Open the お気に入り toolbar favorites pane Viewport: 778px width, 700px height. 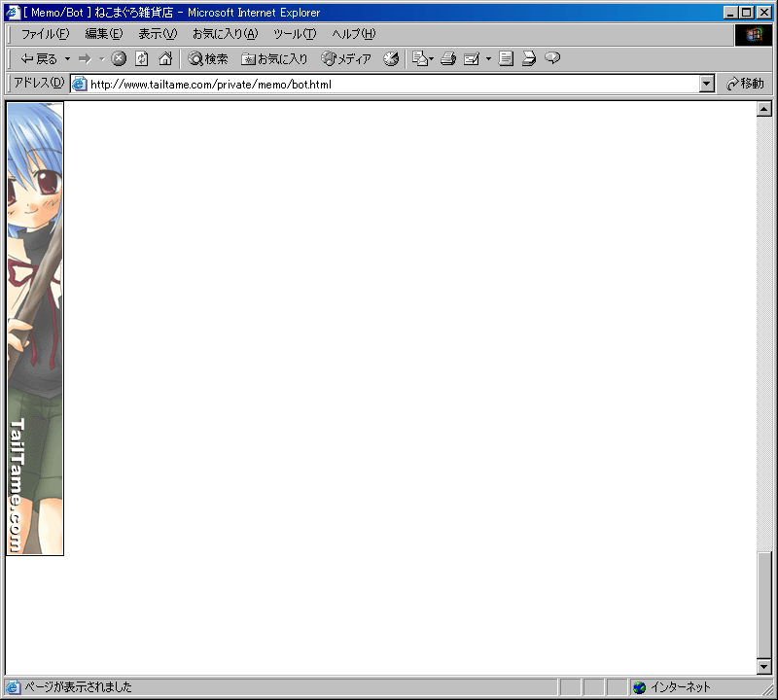point(274,59)
